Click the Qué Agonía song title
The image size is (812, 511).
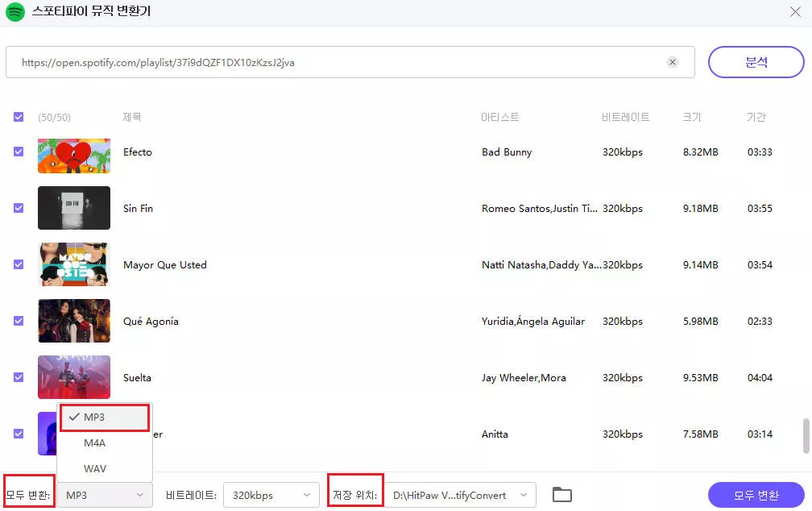click(151, 322)
